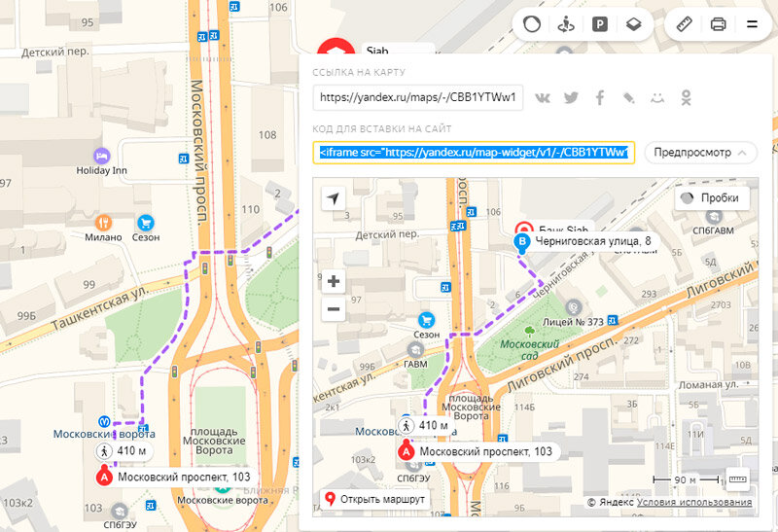
Task: Click Holiday Inn hotel marker
Action: (102, 156)
